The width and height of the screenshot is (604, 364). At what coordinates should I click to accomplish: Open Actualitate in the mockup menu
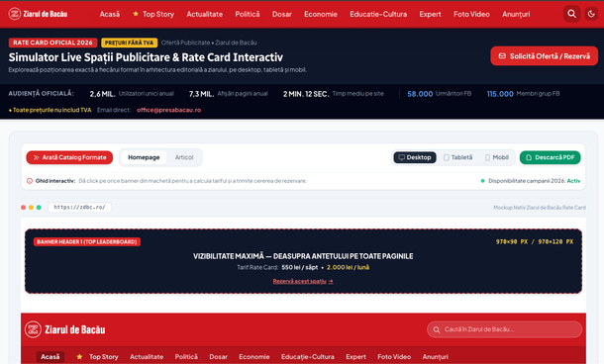(147, 357)
